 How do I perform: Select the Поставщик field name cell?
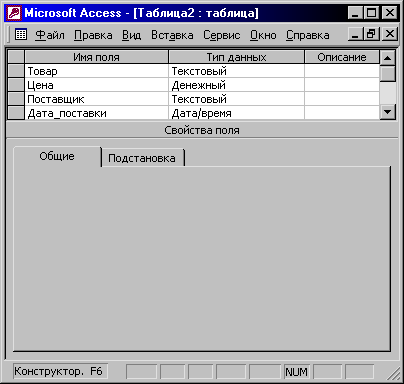pyautogui.click(x=96, y=99)
